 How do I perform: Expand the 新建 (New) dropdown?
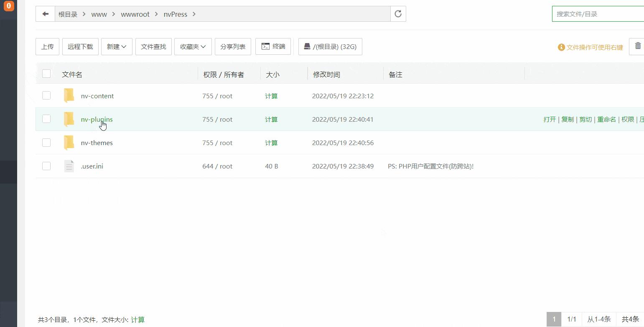click(117, 46)
